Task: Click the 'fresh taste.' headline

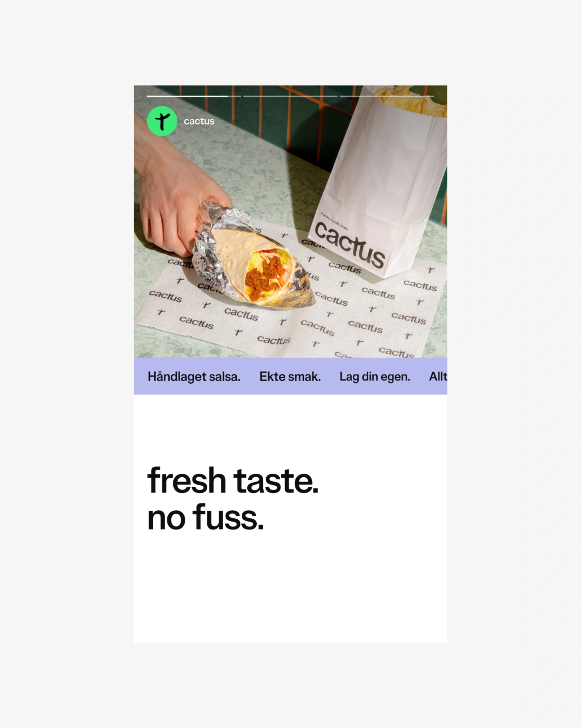Action: [x=233, y=480]
